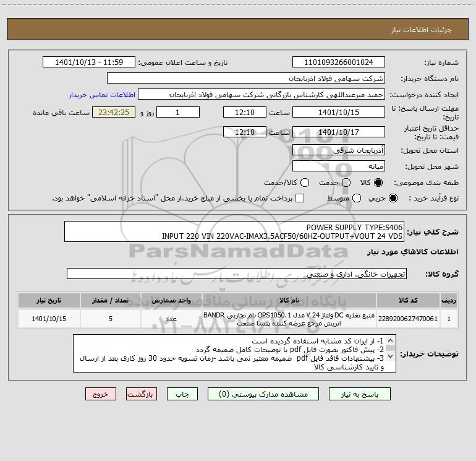Click the price validity time 12:10 field
476x461 pixels.
click(x=245, y=132)
